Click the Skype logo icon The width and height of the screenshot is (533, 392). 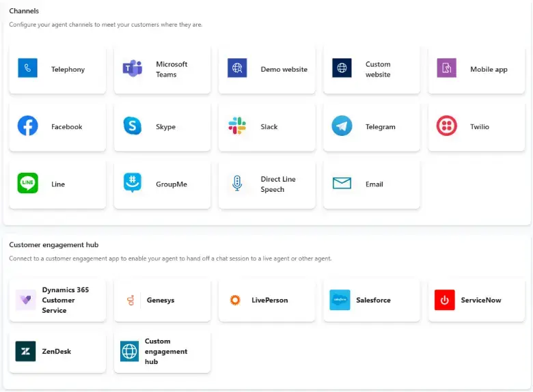coord(133,126)
